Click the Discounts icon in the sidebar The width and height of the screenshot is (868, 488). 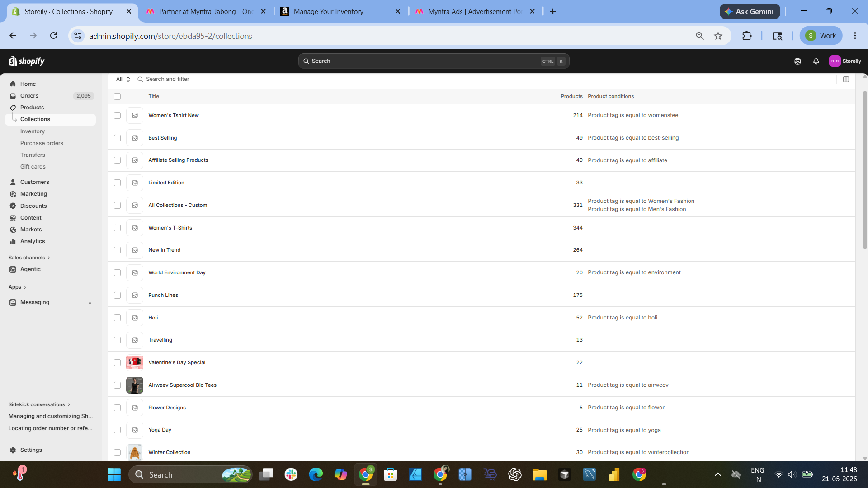pos(13,206)
